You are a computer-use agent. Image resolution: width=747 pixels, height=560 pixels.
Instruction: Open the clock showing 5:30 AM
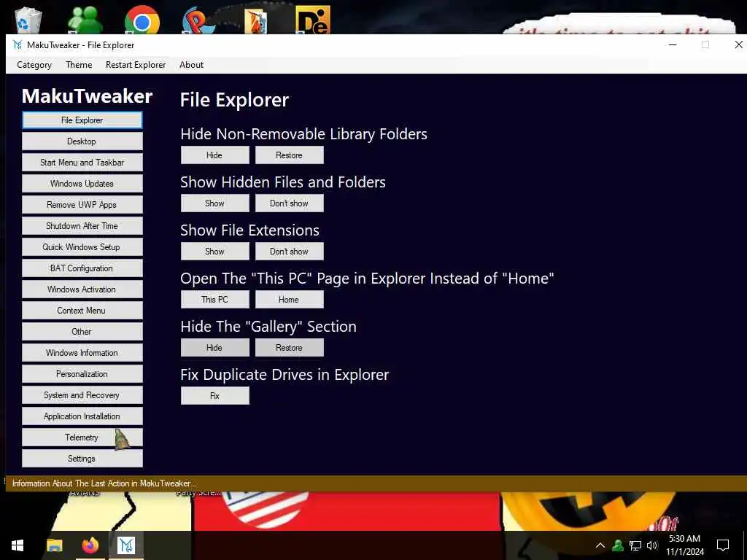click(684, 545)
